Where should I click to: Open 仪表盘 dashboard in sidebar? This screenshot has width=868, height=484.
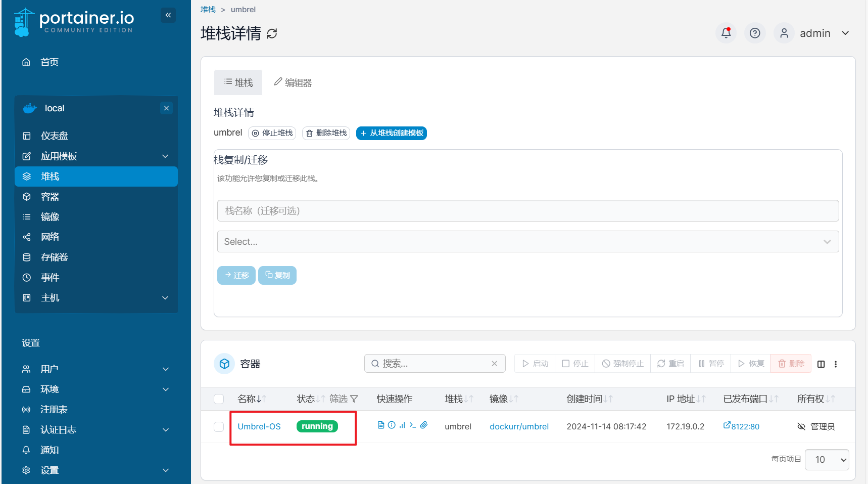(x=96, y=136)
